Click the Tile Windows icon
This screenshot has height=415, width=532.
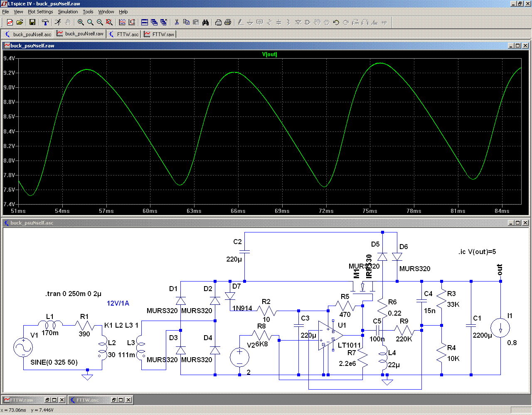(145, 22)
